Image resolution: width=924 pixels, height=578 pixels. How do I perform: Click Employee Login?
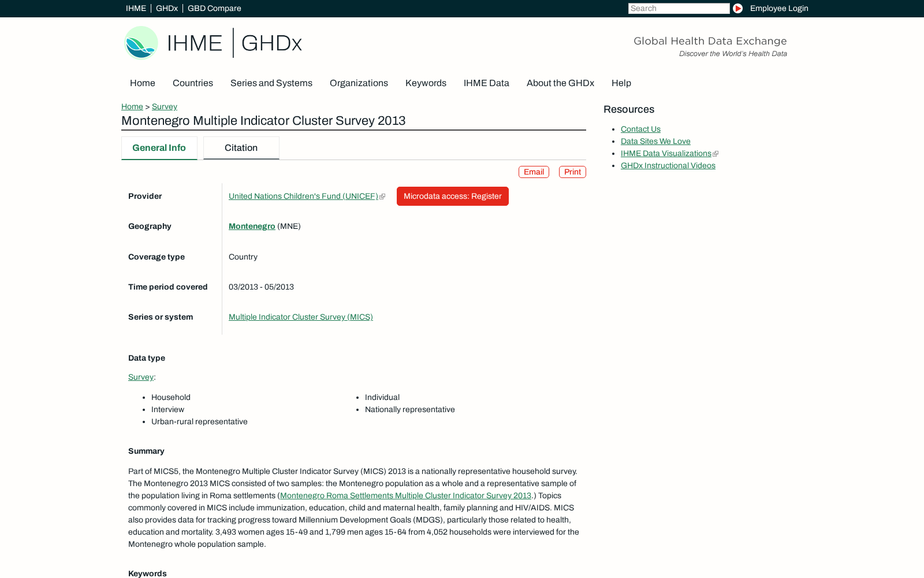(779, 8)
